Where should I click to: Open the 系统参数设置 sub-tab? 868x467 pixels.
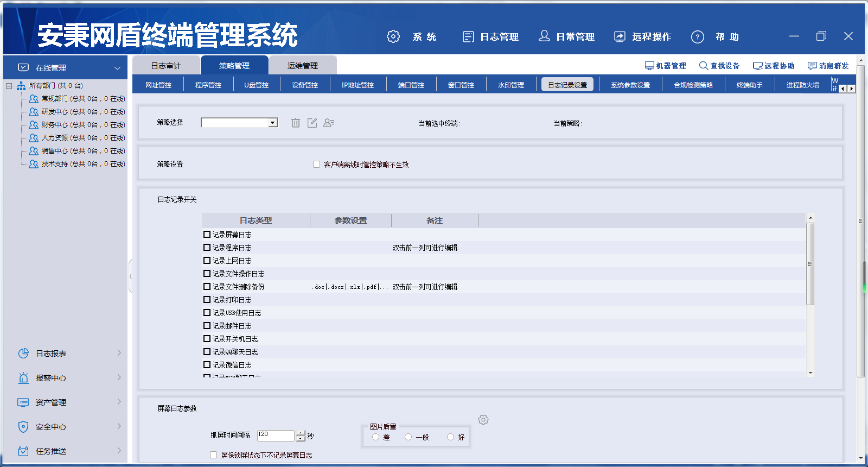click(x=630, y=85)
